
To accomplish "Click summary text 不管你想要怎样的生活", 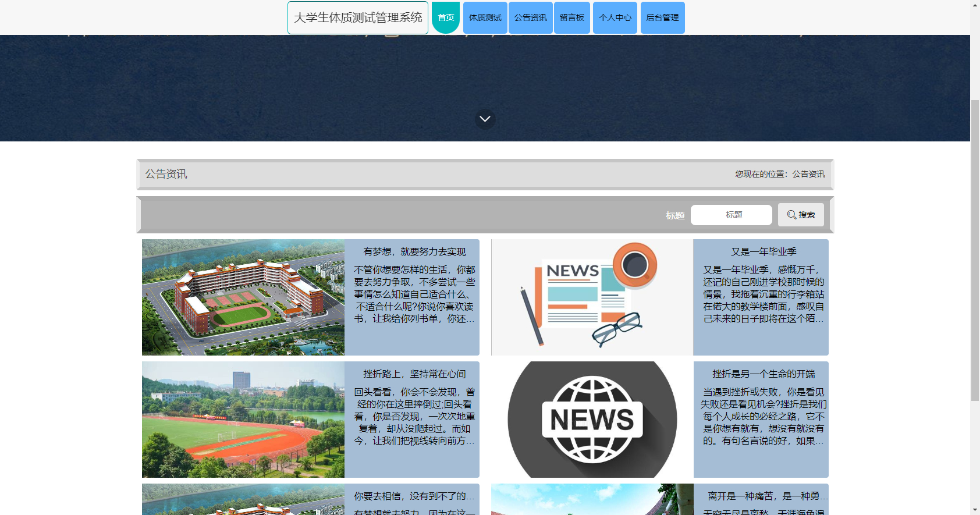I will [414, 294].
